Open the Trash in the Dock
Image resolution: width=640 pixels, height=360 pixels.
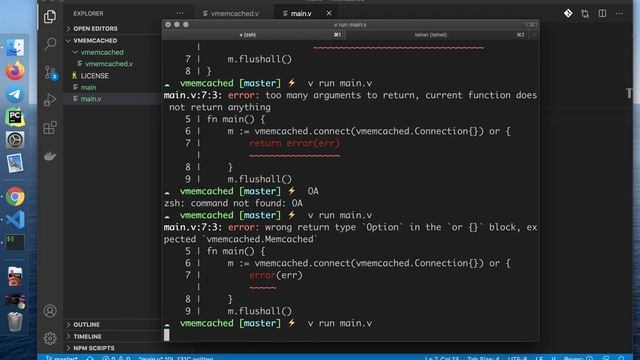pos(15,322)
